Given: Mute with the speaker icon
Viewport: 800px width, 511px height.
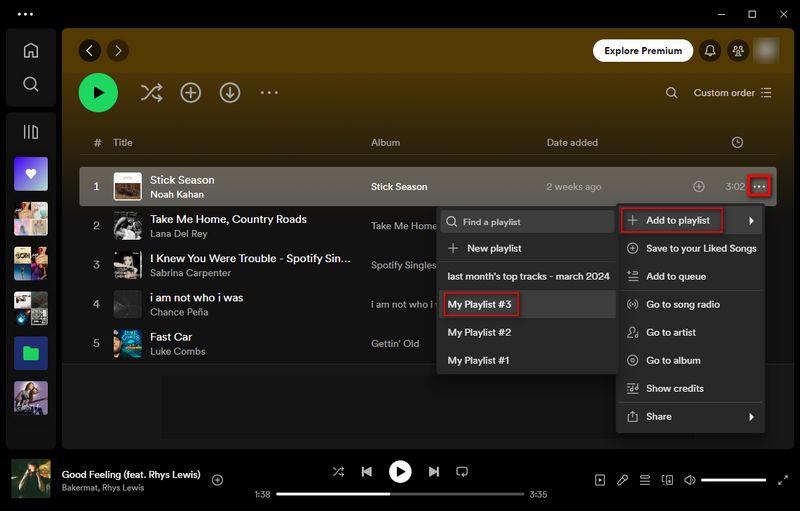Looking at the screenshot, I should 689,480.
